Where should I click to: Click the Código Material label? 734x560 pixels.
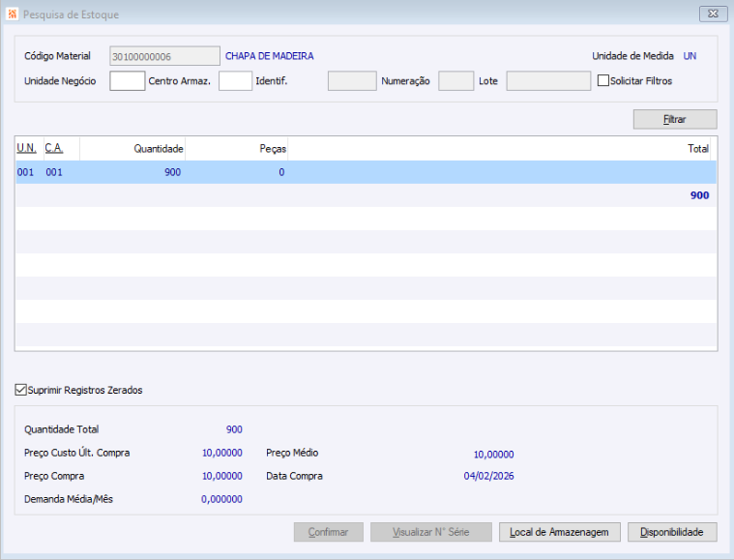pyautogui.click(x=57, y=56)
